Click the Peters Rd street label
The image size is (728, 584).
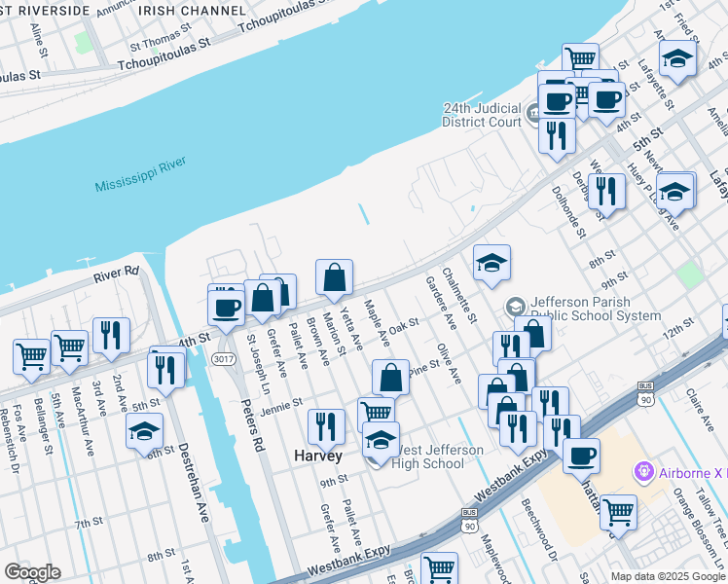[x=253, y=424]
